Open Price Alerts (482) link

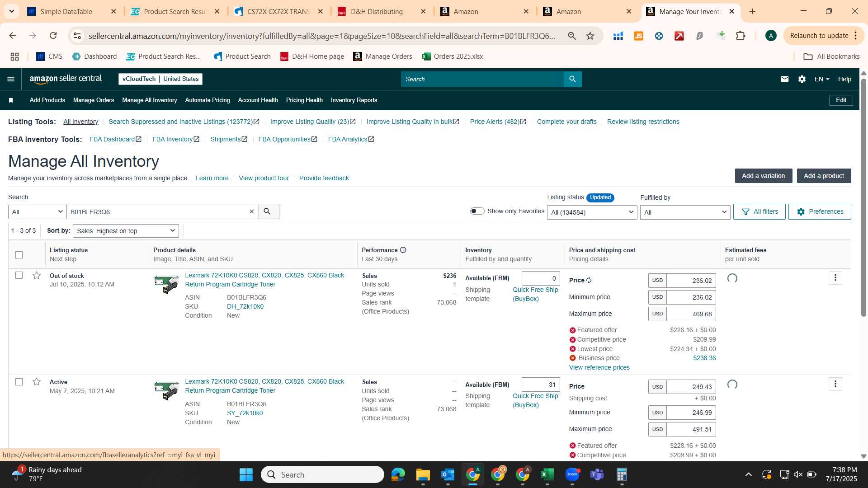(498, 122)
